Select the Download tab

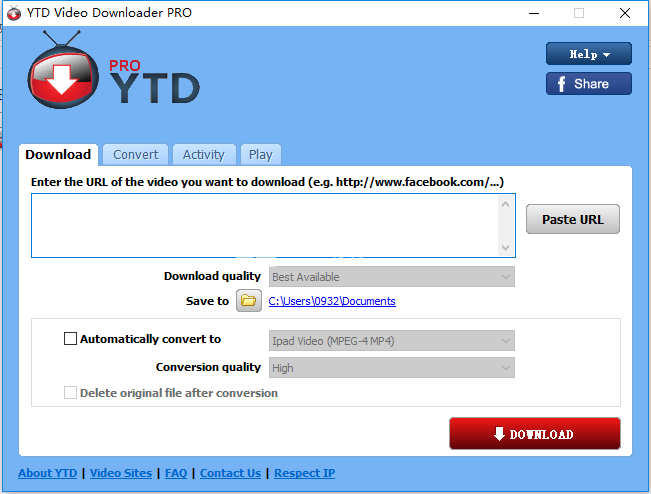(58, 155)
